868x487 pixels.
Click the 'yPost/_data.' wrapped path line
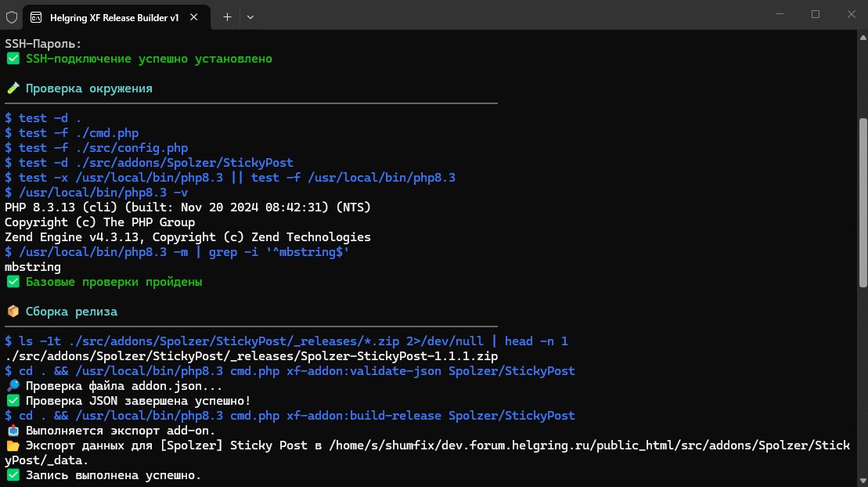46,460
